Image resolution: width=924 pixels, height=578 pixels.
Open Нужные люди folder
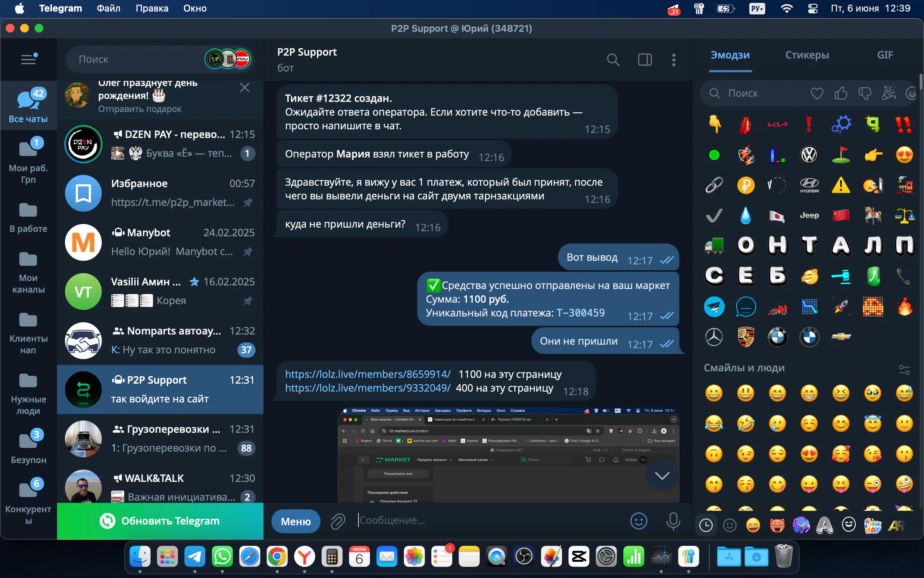(x=28, y=394)
